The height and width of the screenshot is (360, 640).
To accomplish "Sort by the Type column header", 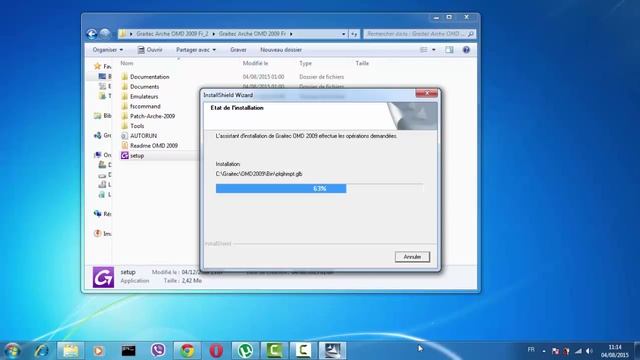I will coord(305,63).
